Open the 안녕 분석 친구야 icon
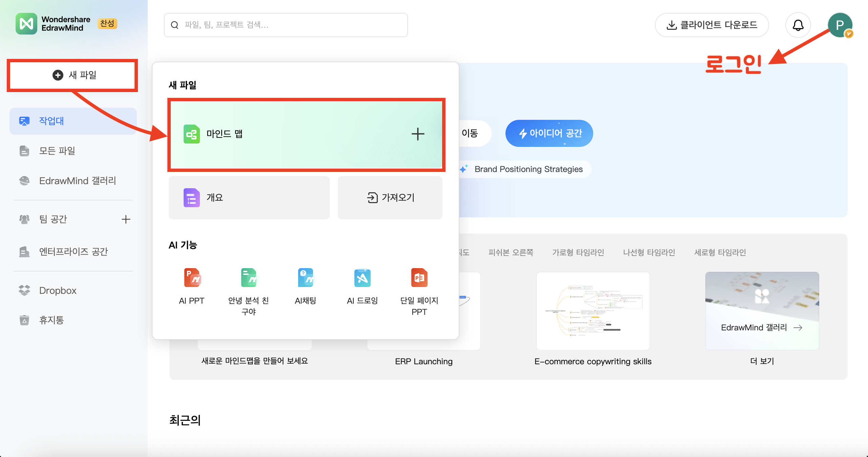Viewport: 868px width, 457px height. pos(248,278)
